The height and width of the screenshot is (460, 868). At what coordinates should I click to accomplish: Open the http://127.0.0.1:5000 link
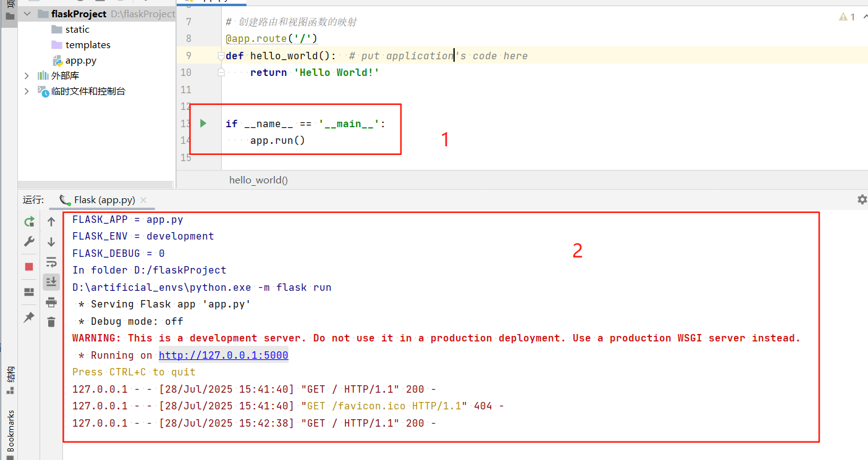[224, 355]
